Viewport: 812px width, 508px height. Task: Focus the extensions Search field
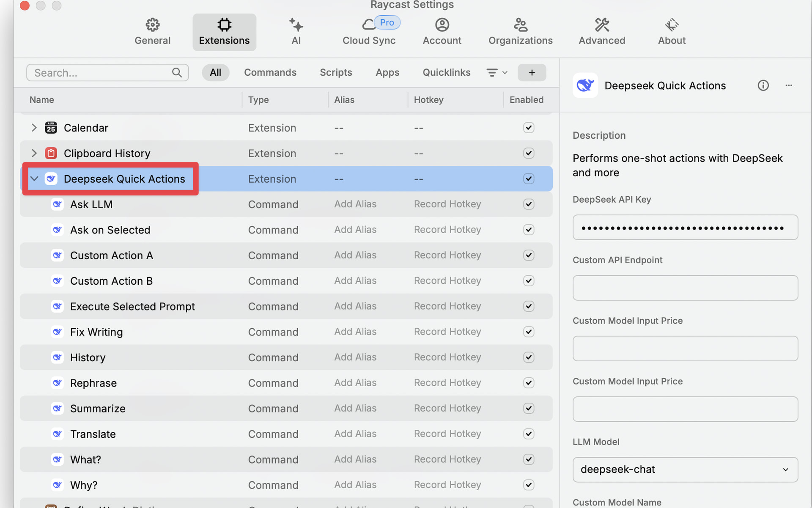107,72
